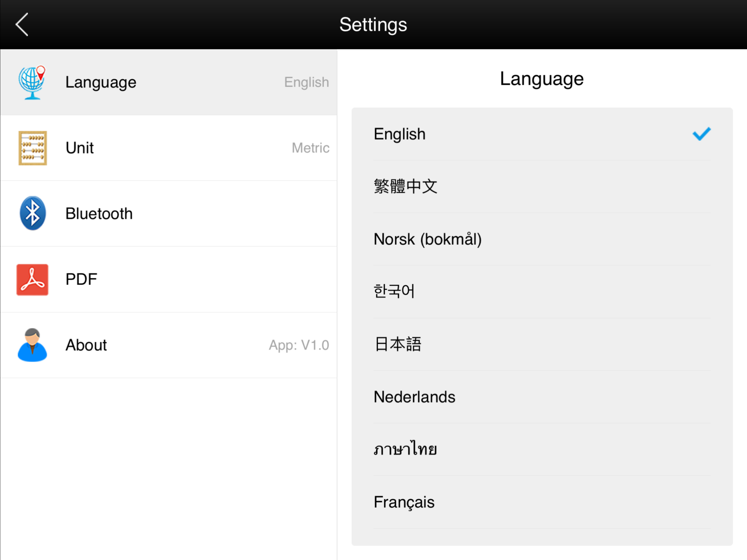The height and width of the screenshot is (560, 747).
Task: Click the red PDF icon
Action: 33,280
